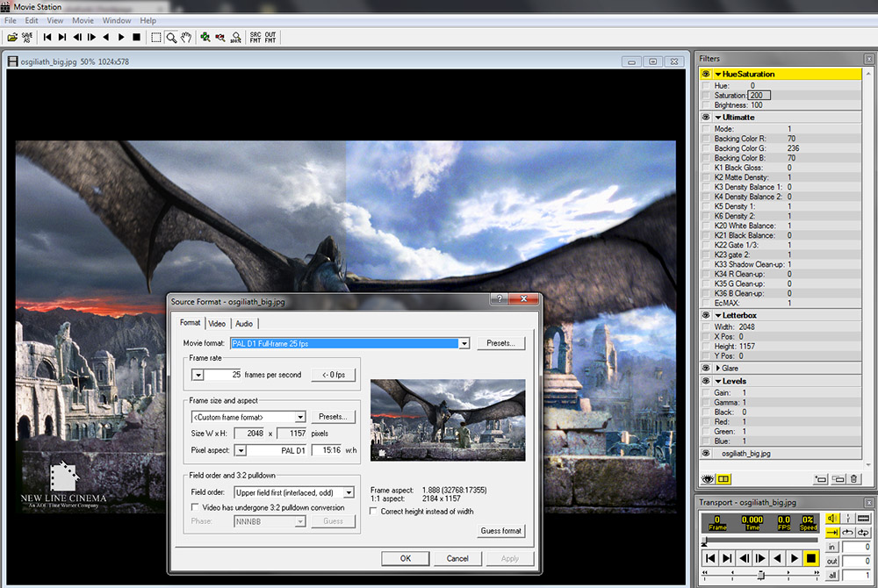Toggle audio speaker icon in Transport panel

(831, 519)
